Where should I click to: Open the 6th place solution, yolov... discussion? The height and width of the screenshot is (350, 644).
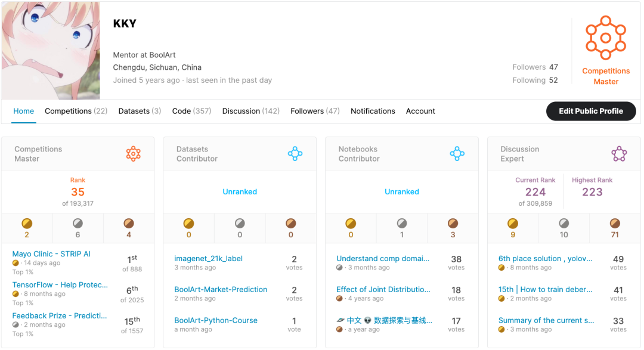(x=546, y=258)
